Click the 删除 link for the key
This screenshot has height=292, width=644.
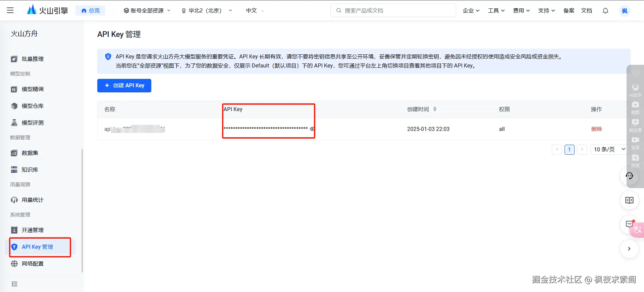click(x=596, y=129)
